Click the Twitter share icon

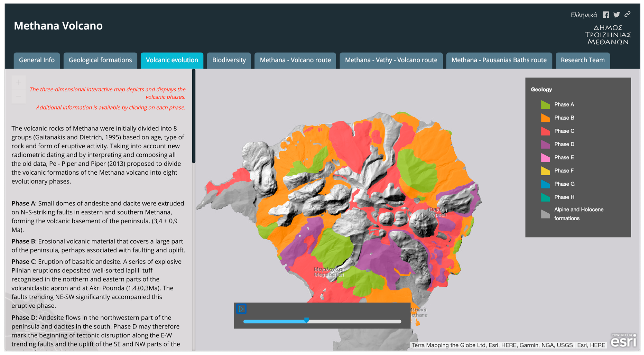click(617, 15)
